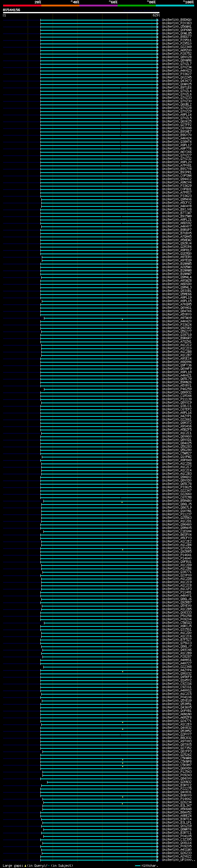Click UniRef100_B3L347 entry
Viewport: 197px width, 868px height.
pos(176,805)
